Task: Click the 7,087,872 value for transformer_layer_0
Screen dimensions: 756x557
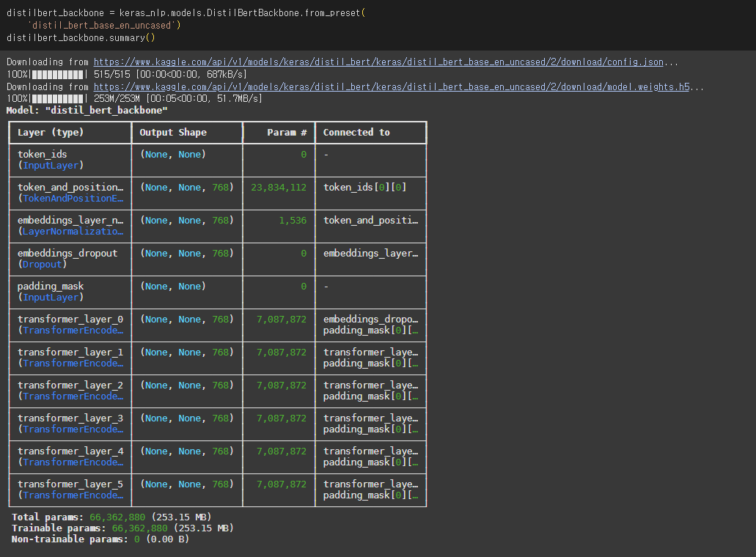Action: coord(282,320)
